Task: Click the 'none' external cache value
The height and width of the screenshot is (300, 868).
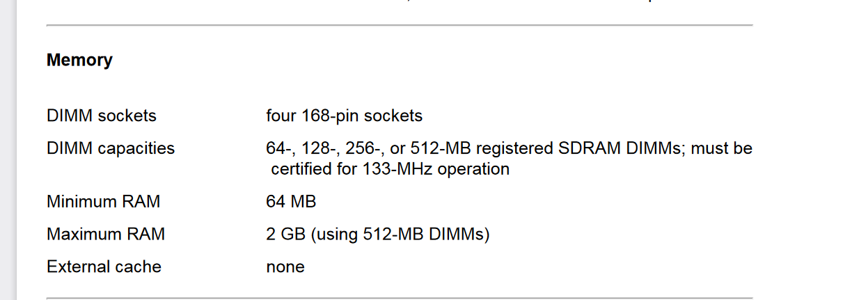Action: point(285,267)
